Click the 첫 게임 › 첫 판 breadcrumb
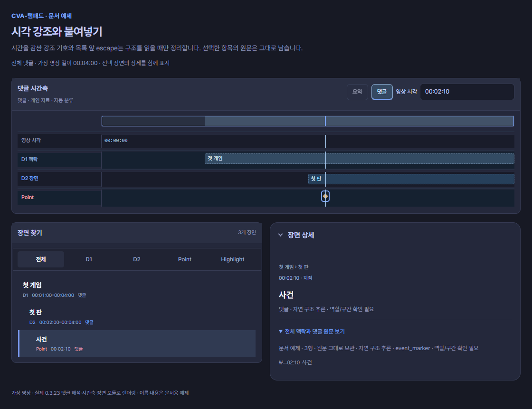This screenshot has width=532, height=409. pyautogui.click(x=294, y=267)
